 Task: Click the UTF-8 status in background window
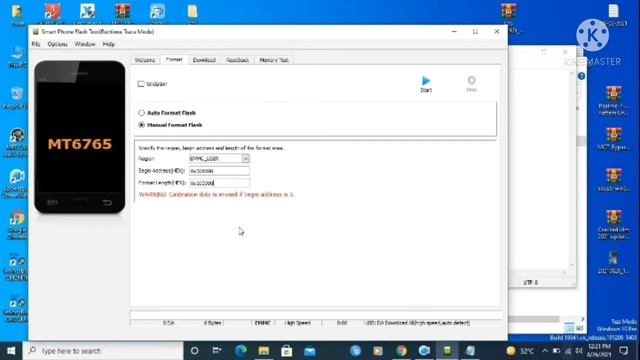point(531,282)
